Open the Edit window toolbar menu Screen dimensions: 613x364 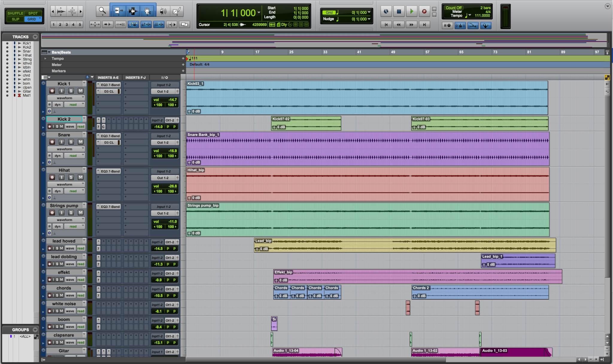click(x=607, y=6)
